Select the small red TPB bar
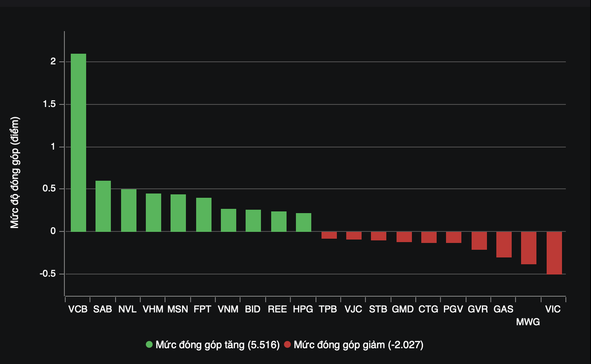Viewport: 591px width, 364px height. pos(329,235)
